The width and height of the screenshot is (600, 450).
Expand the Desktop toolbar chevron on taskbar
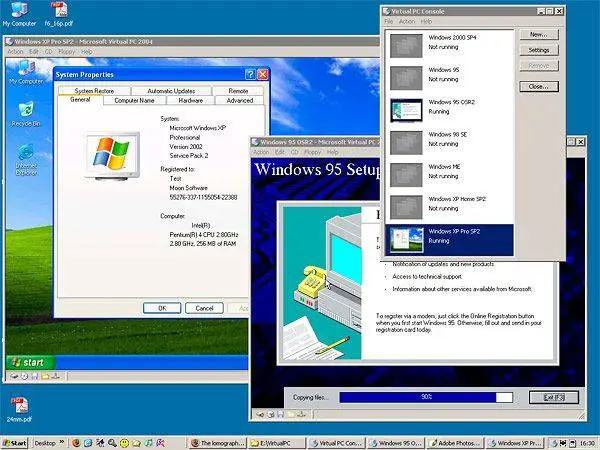coord(62,443)
